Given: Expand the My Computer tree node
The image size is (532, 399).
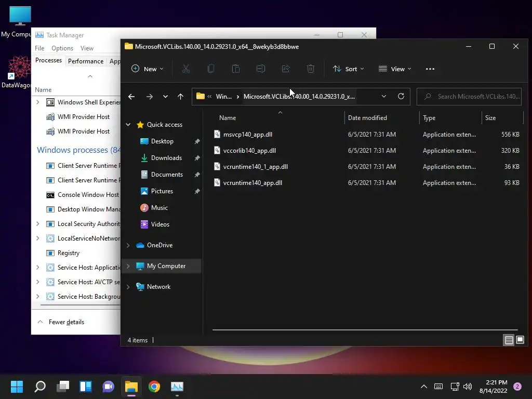Looking at the screenshot, I should pyautogui.click(x=128, y=266).
